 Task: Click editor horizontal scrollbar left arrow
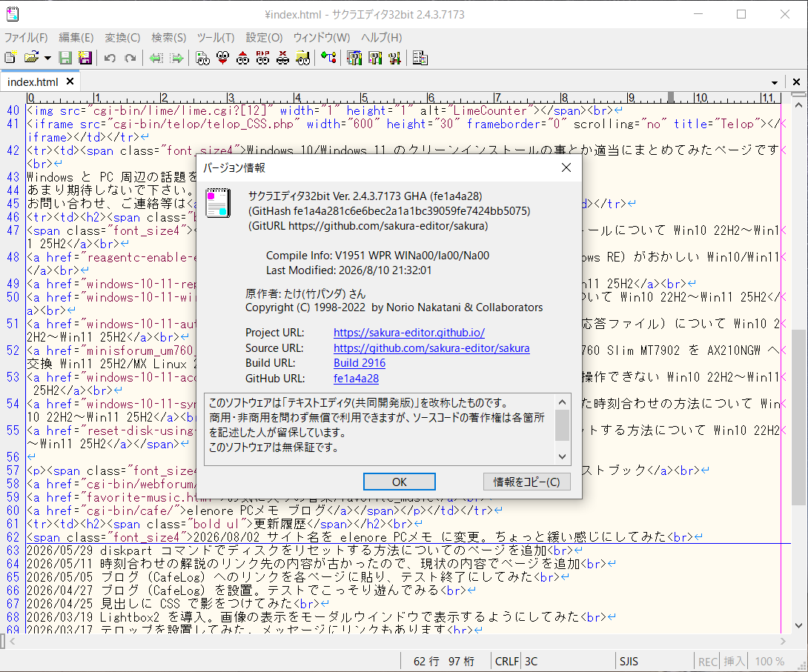13,641
